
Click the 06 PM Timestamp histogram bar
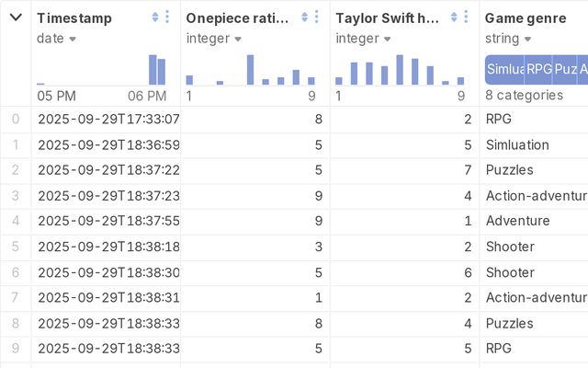157,70
